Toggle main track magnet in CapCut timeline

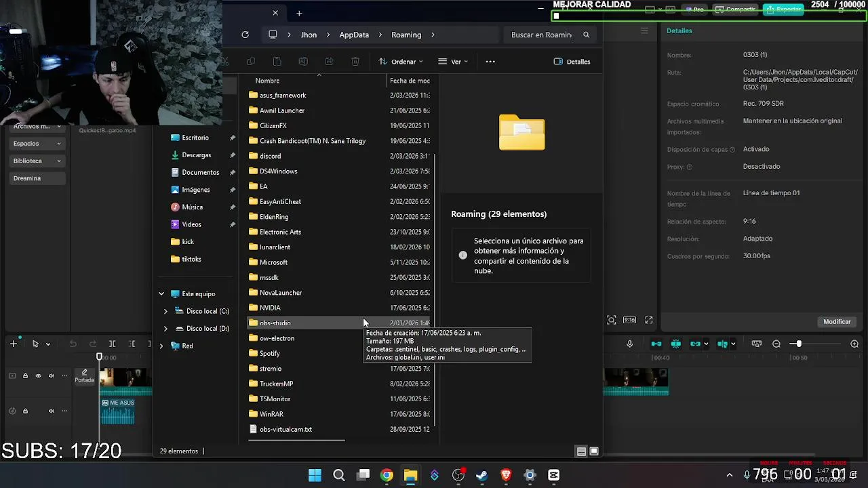(656, 344)
